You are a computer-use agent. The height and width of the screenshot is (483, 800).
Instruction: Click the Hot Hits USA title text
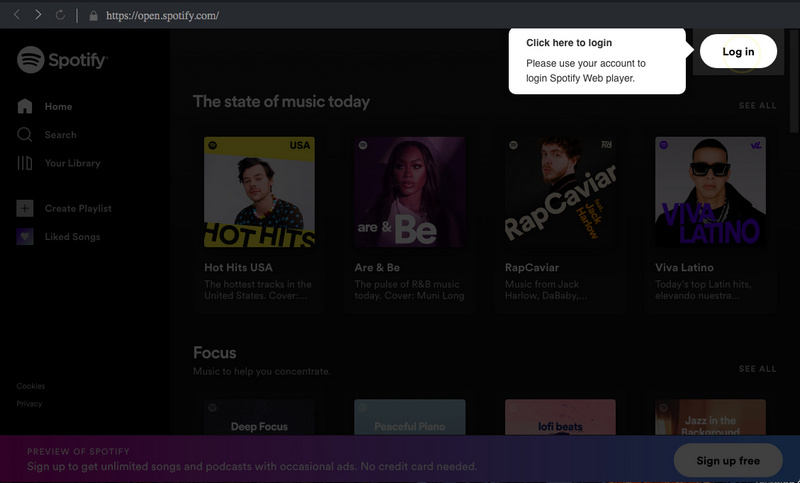(238, 267)
